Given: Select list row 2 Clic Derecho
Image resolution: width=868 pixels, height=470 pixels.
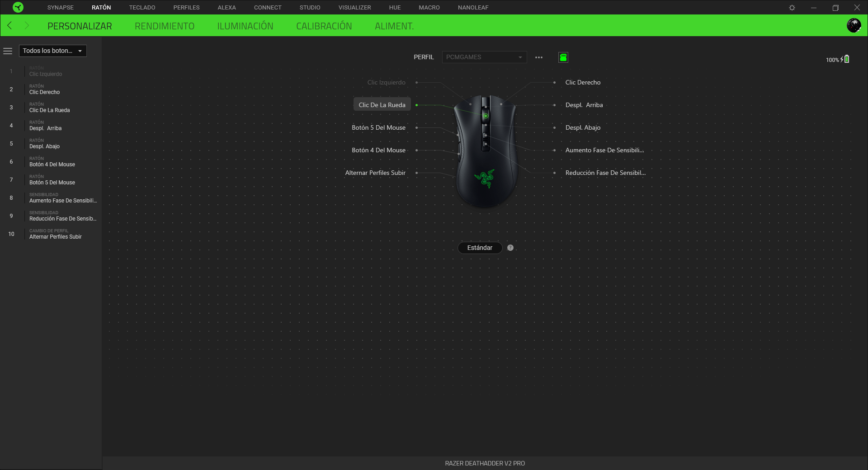Looking at the screenshot, I should click(51, 89).
